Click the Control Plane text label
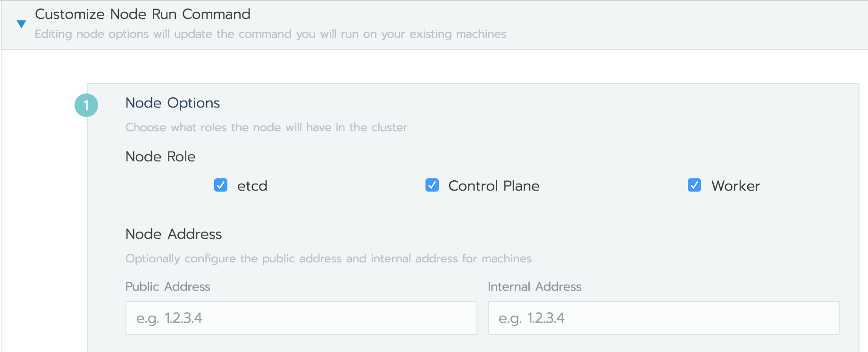 pyautogui.click(x=493, y=186)
